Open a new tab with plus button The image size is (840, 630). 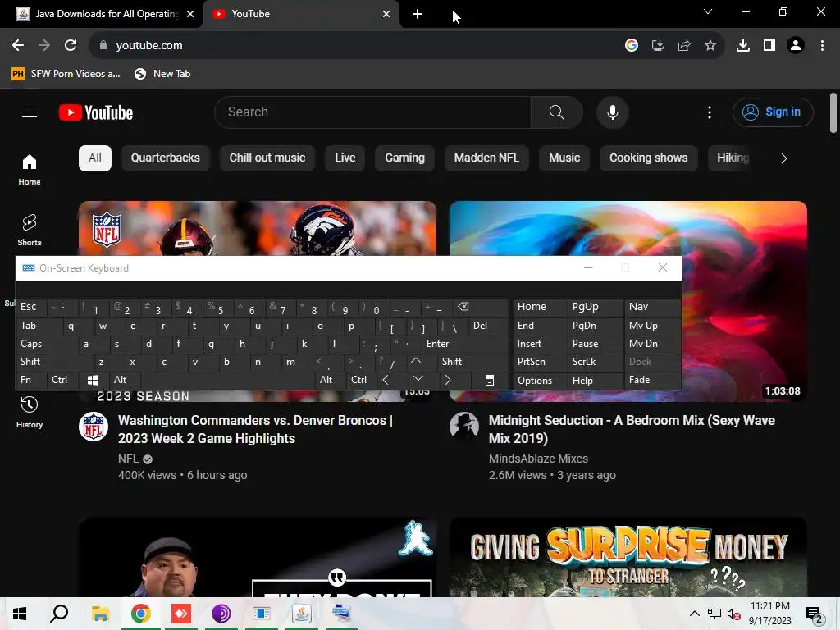[418, 15]
